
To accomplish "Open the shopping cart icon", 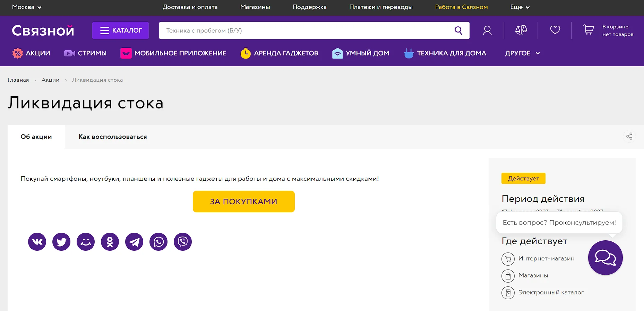I will pyautogui.click(x=589, y=30).
